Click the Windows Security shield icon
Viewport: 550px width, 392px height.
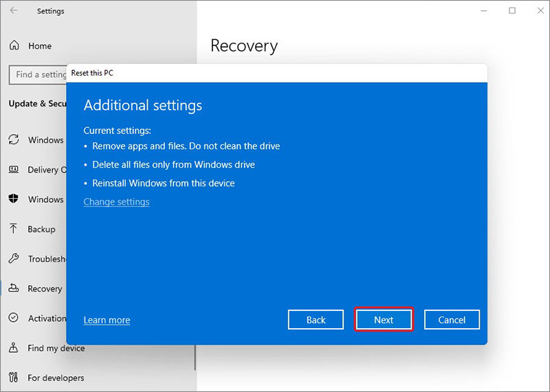[x=13, y=199]
